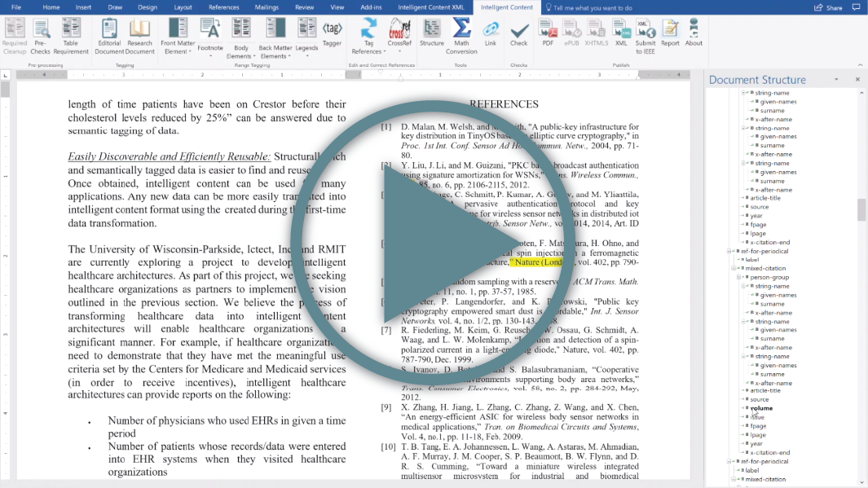Open the Mailings tab
868x488 pixels.
(x=267, y=7)
